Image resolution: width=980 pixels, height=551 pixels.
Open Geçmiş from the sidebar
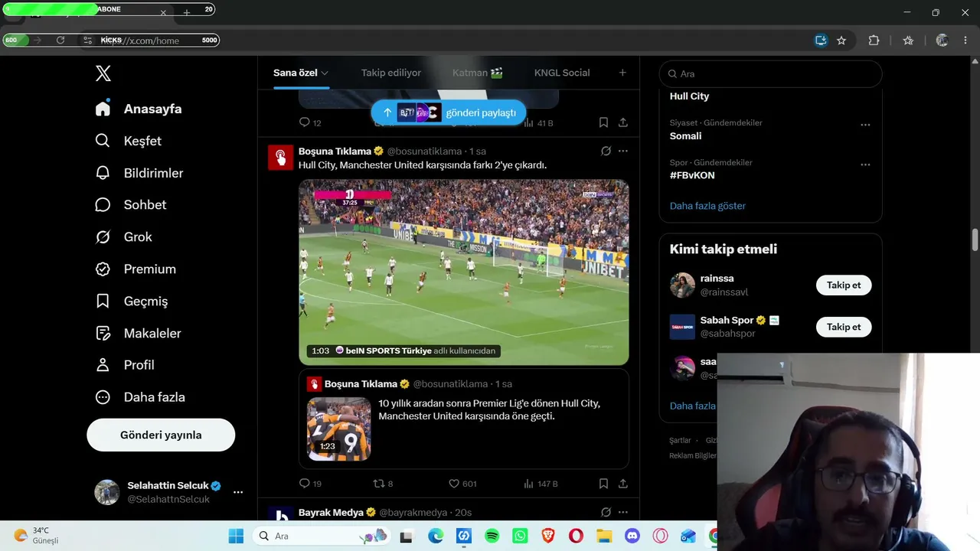pyautogui.click(x=131, y=302)
